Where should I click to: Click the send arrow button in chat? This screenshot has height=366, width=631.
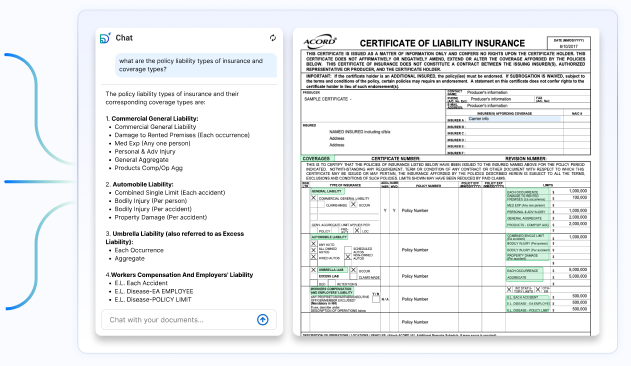pos(263,320)
